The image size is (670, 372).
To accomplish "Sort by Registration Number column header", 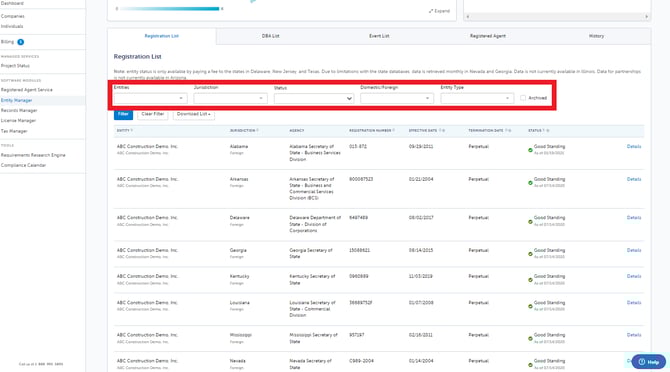I will point(372,130).
